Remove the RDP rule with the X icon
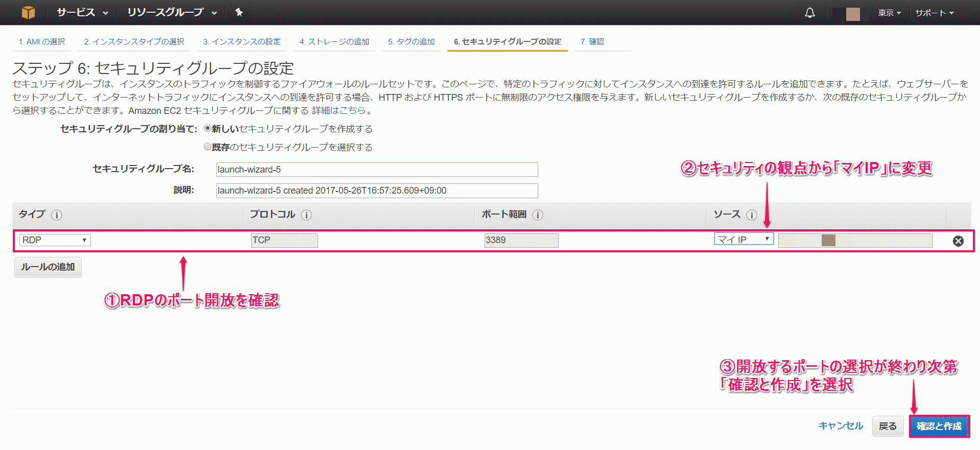This screenshot has width=980, height=450. pos(958,241)
